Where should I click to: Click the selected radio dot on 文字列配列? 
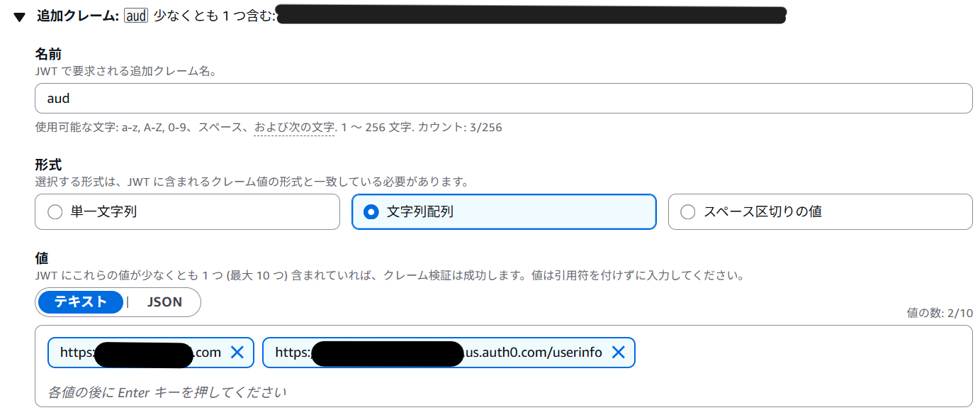pos(371,211)
